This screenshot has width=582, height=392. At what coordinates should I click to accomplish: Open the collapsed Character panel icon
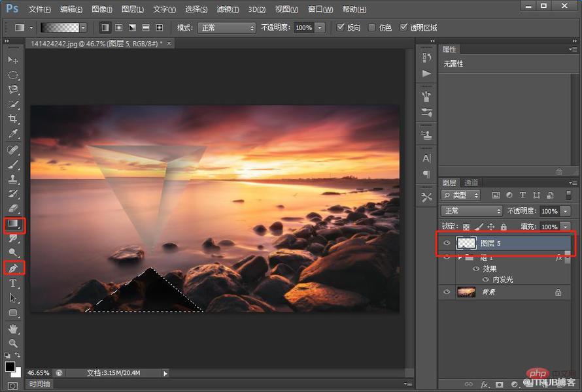pos(426,159)
